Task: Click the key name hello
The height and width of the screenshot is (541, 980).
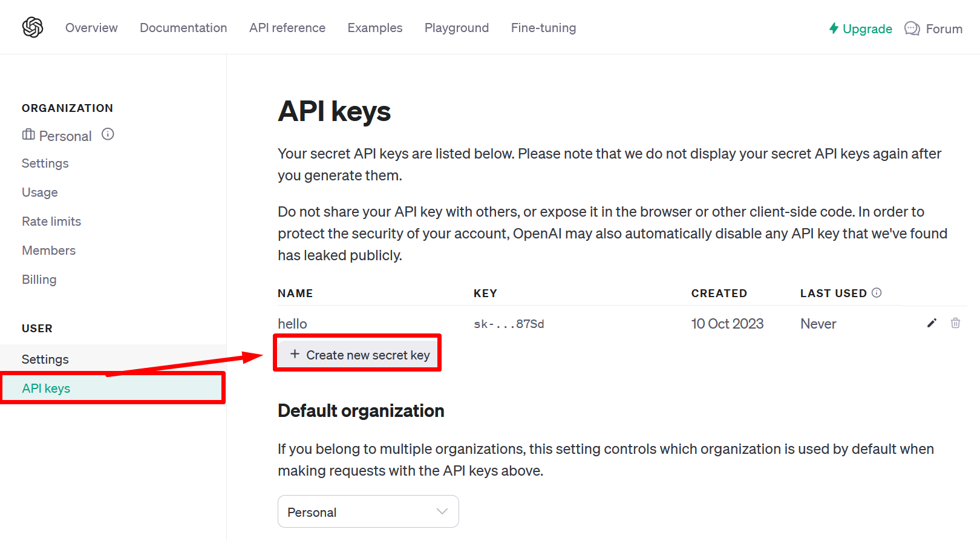Action: point(292,324)
